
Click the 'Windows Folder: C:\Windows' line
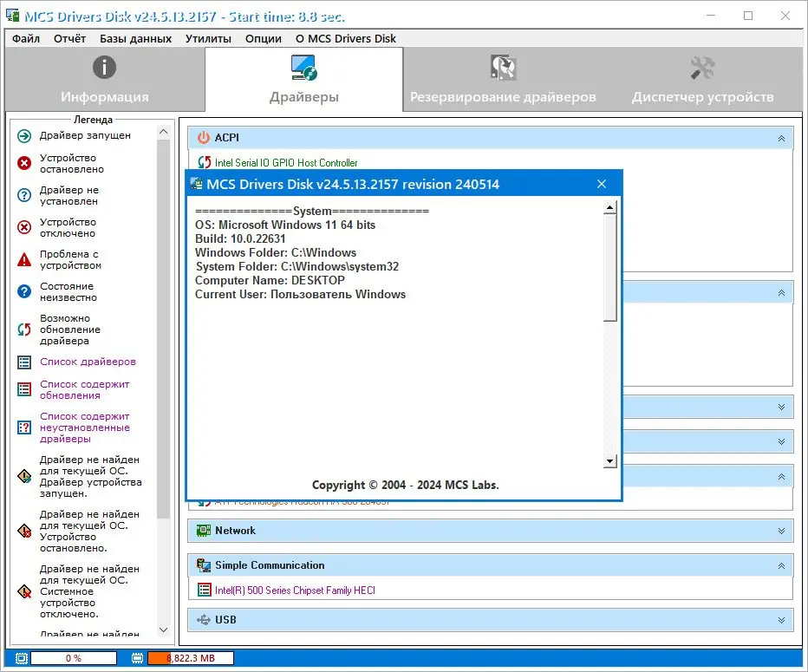click(x=276, y=252)
